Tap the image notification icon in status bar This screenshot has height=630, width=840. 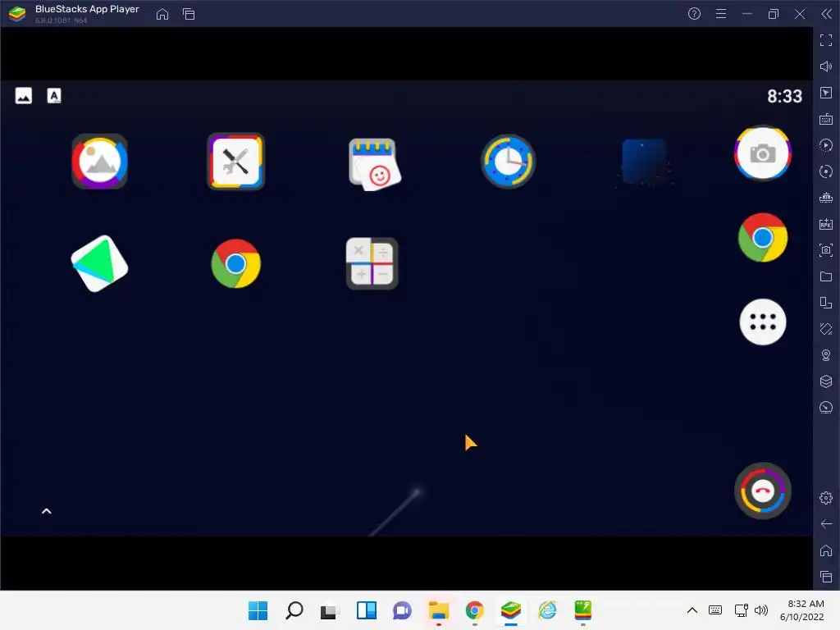24,96
